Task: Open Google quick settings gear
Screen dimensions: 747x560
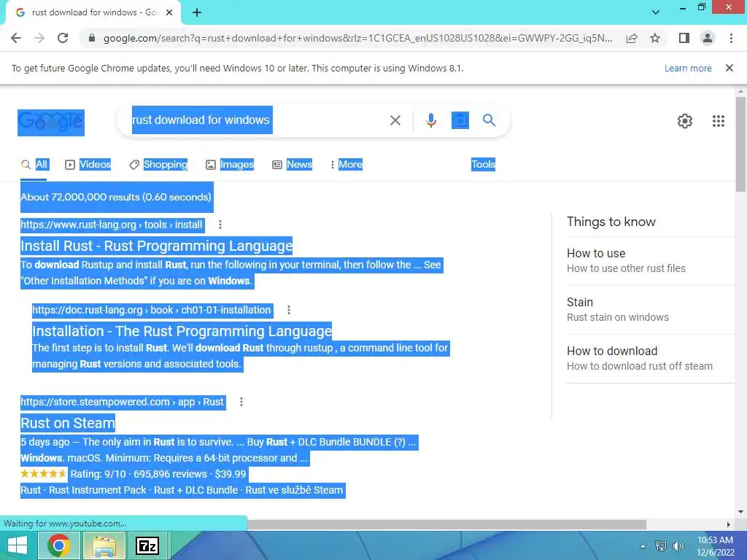Action: pyautogui.click(x=684, y=121)
